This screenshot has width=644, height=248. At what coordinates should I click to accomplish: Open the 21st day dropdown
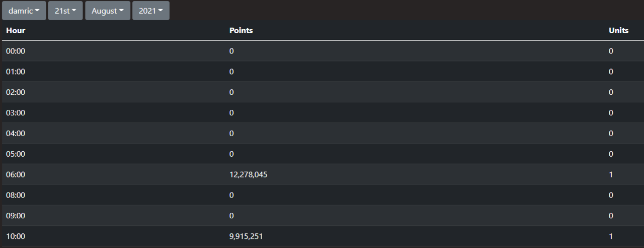tap(65, 11)
